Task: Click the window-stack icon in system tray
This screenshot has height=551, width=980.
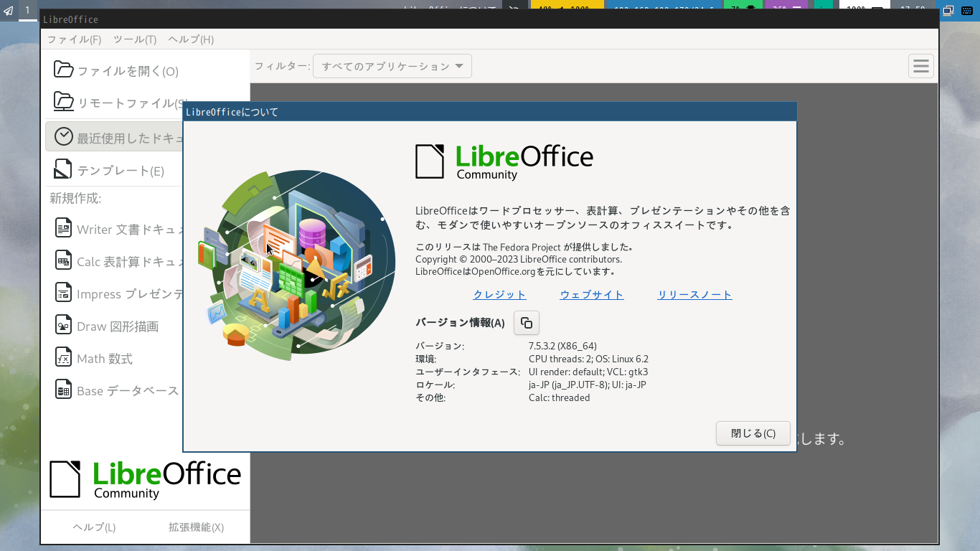Action: click(x=948, y=10)
